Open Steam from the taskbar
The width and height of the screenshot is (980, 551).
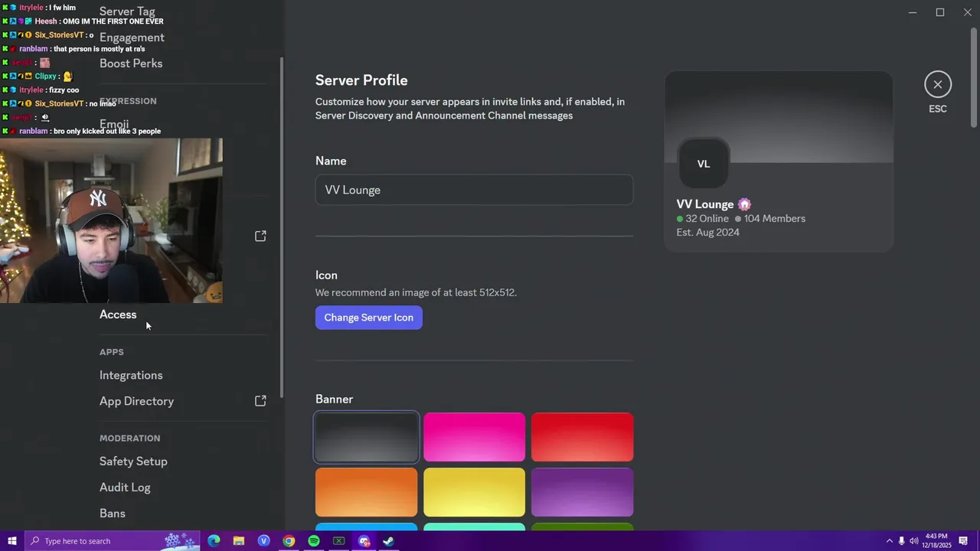pyautogui.click(x=389, y=541)
